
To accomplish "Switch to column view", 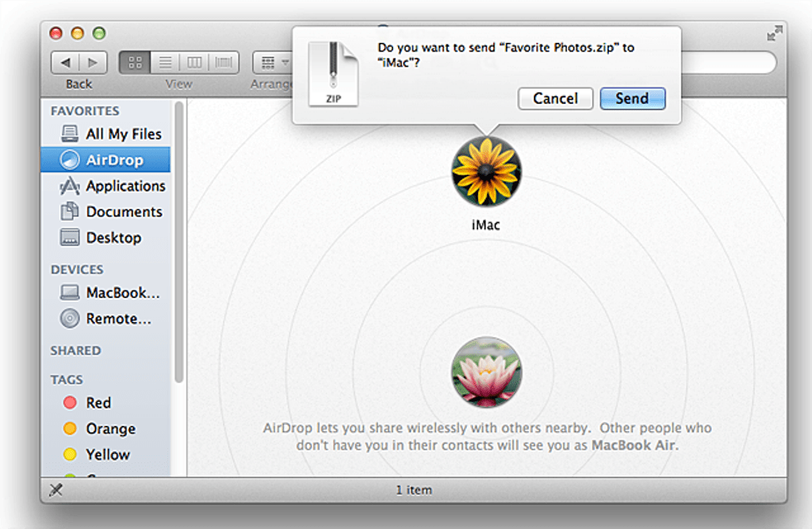I will [x=193, y=62].
